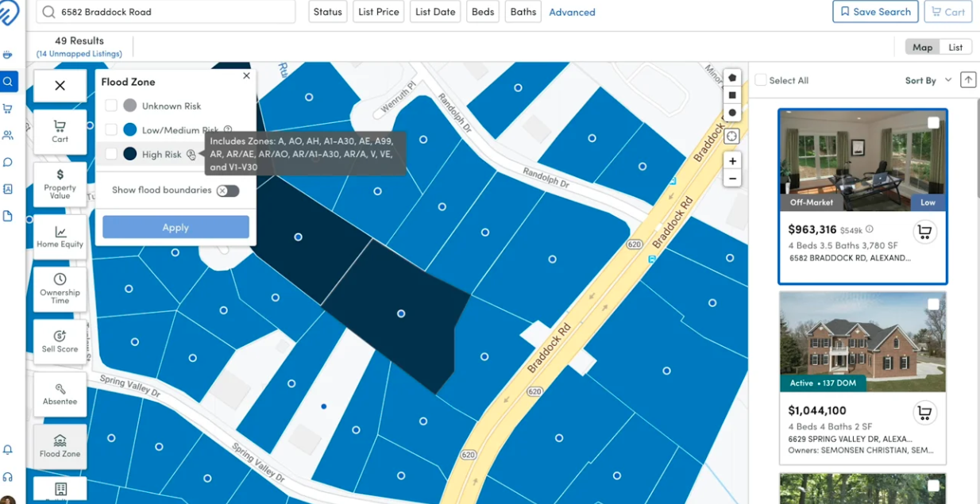Select the polygon draw tool on map
Screen dimensions: 980x504
732,78
